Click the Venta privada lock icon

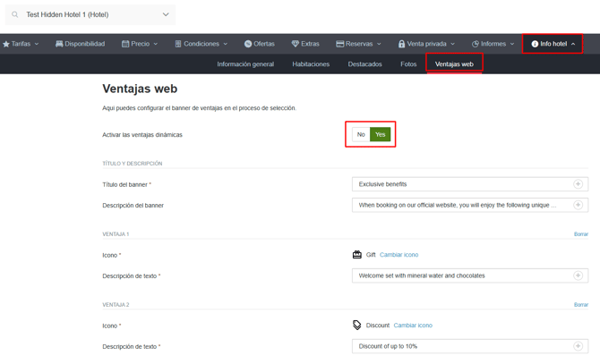coord(401,44)
